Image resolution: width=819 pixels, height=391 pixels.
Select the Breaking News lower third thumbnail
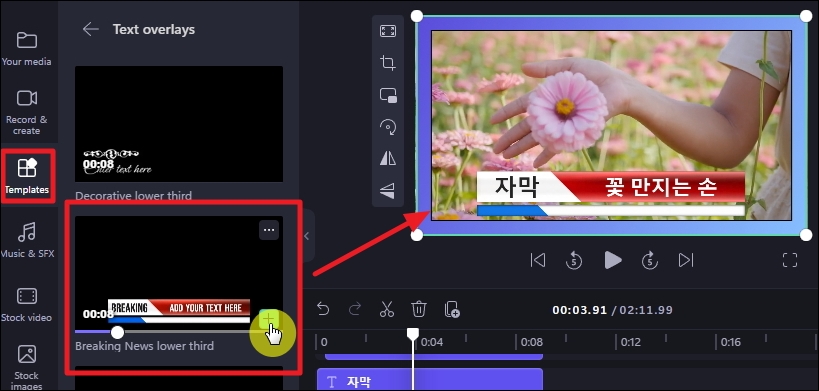pos(179,274)
